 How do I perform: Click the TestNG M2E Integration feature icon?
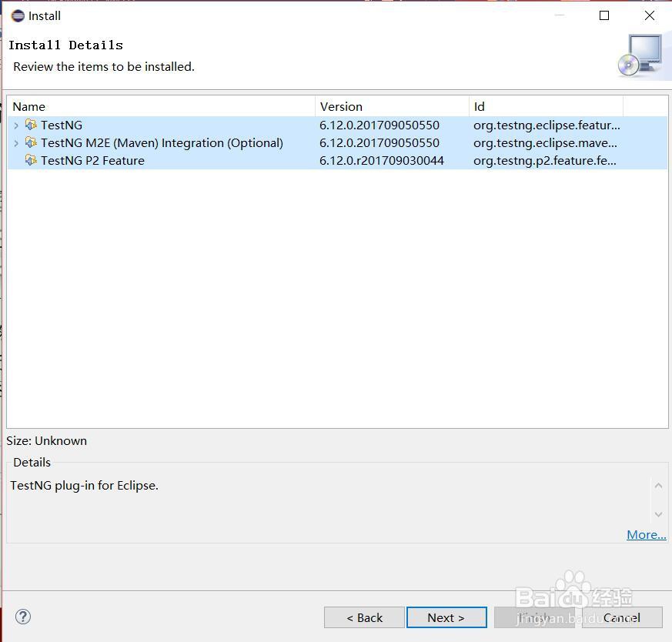pos(31,142)
